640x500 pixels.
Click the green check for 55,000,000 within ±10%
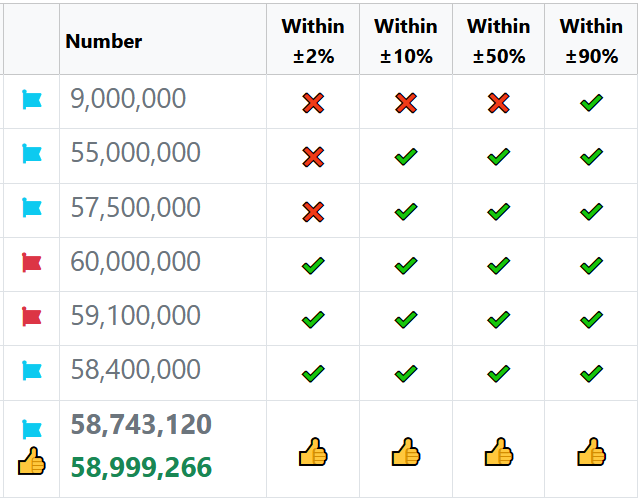[x=405, y=157]
